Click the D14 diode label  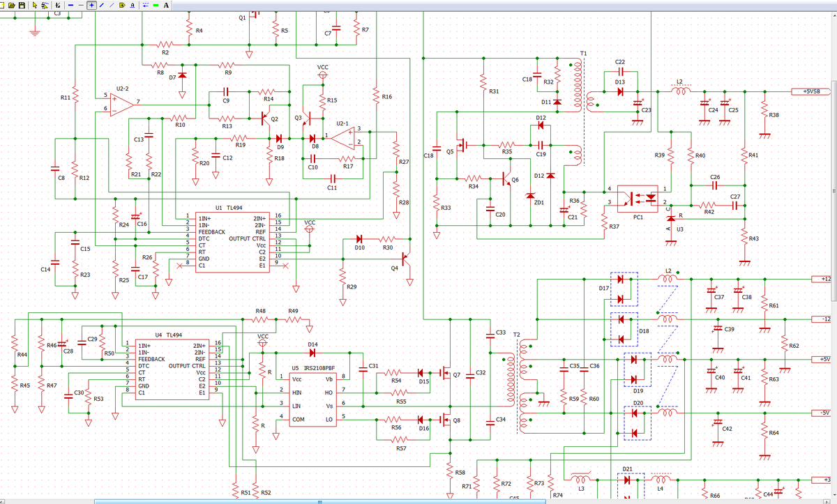coord(312,344)
